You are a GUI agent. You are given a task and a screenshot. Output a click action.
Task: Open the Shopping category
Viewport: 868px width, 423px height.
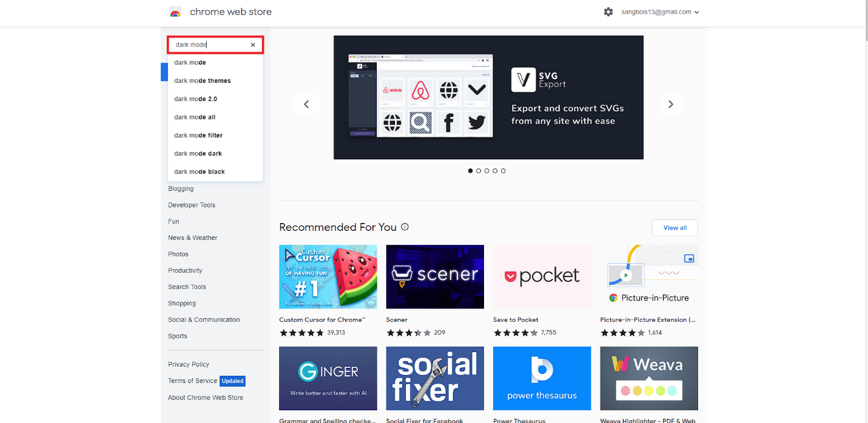(x=182, y=303)
